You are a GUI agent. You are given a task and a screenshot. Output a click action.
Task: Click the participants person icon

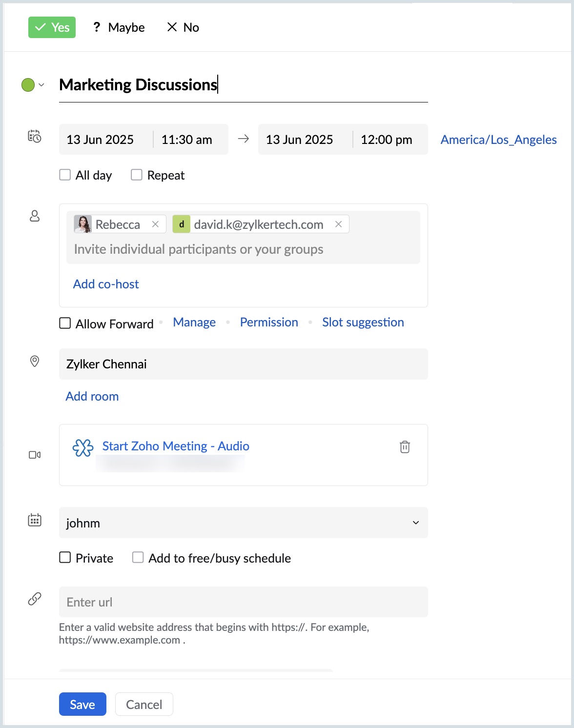click(x=35, y=216)
